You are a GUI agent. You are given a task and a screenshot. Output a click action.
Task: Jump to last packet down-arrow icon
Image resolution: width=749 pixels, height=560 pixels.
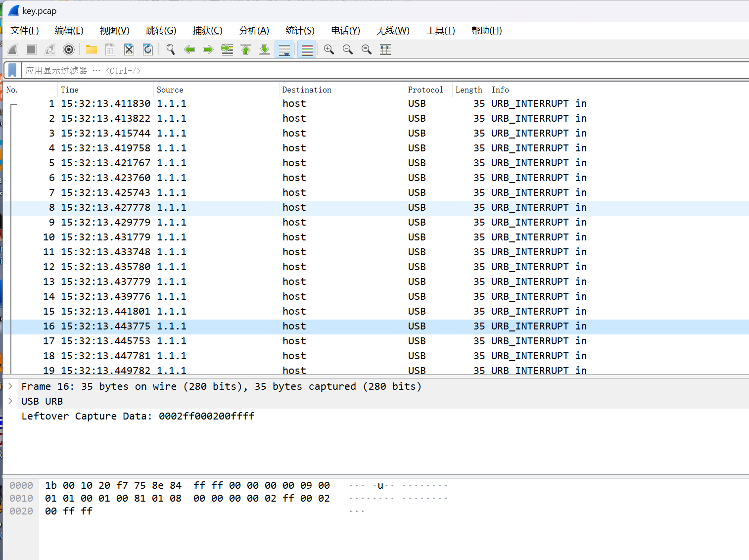point(265,49)
